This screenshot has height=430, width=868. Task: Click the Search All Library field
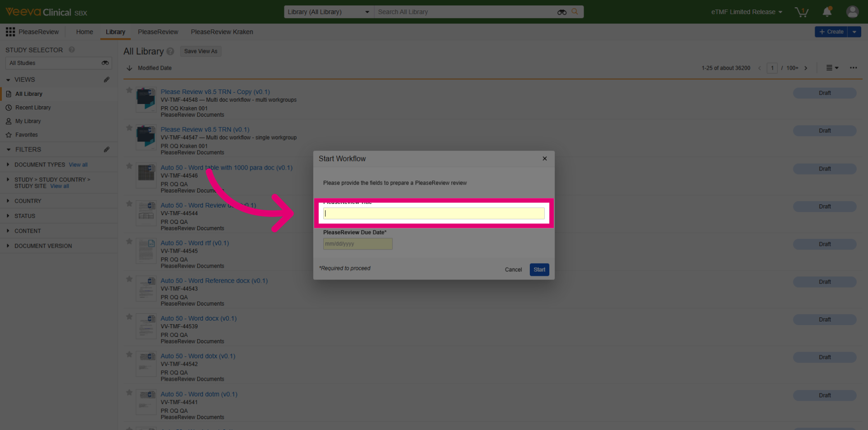point(466,12)
